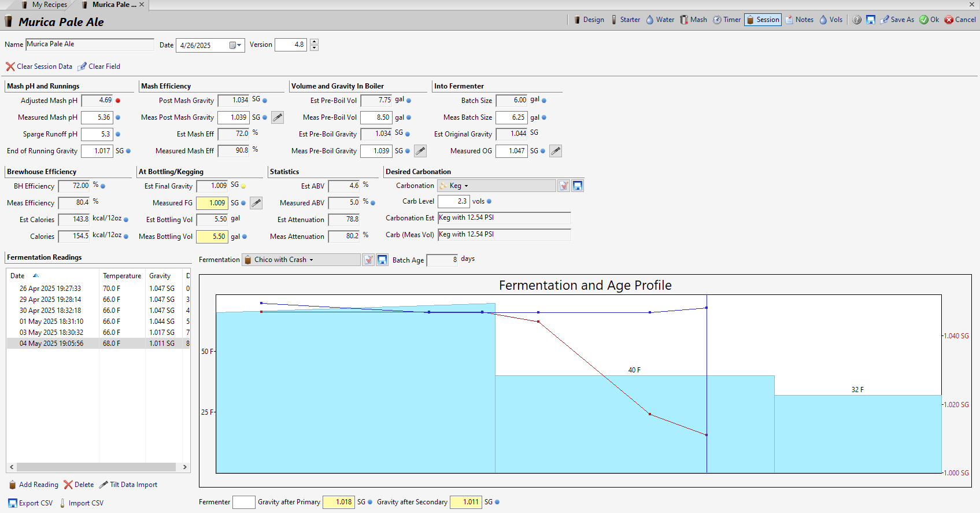This screenshot has height=513, width=980.
Task: Export readings with Export CSV
Action: (31, 503)
